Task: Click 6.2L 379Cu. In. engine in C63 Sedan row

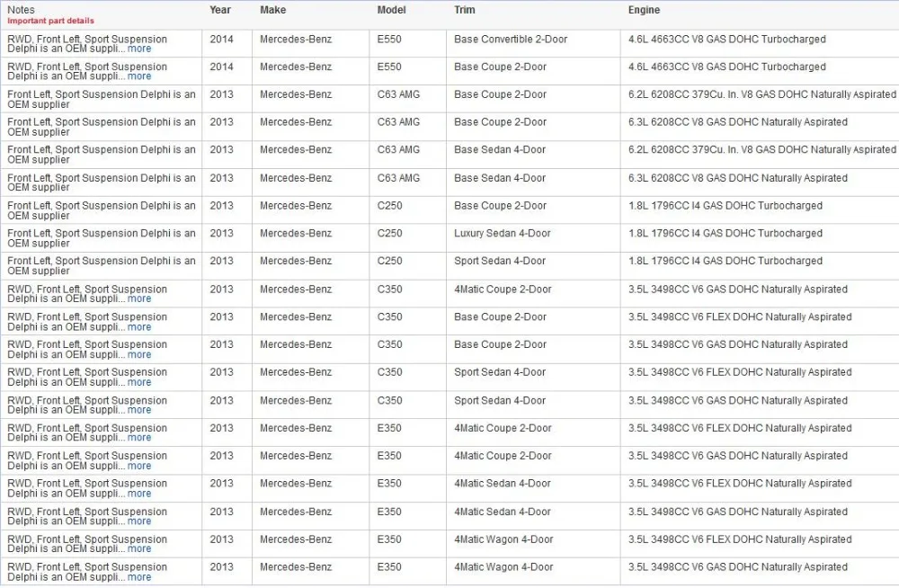Action: (762, 149)
